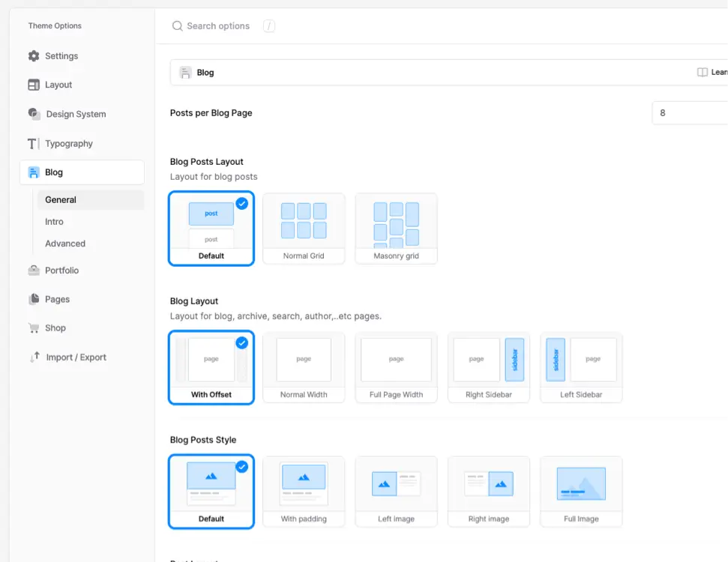Click the Typography icon in sidebar

tap(34, 144)
